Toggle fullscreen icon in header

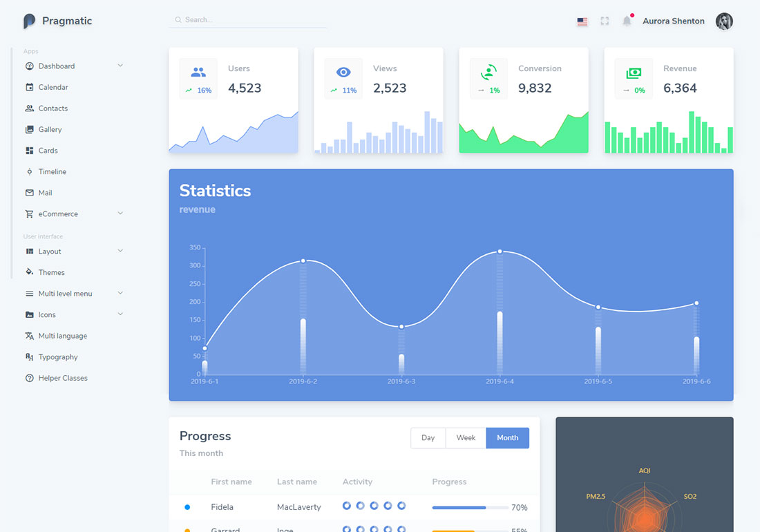[605, 21]
